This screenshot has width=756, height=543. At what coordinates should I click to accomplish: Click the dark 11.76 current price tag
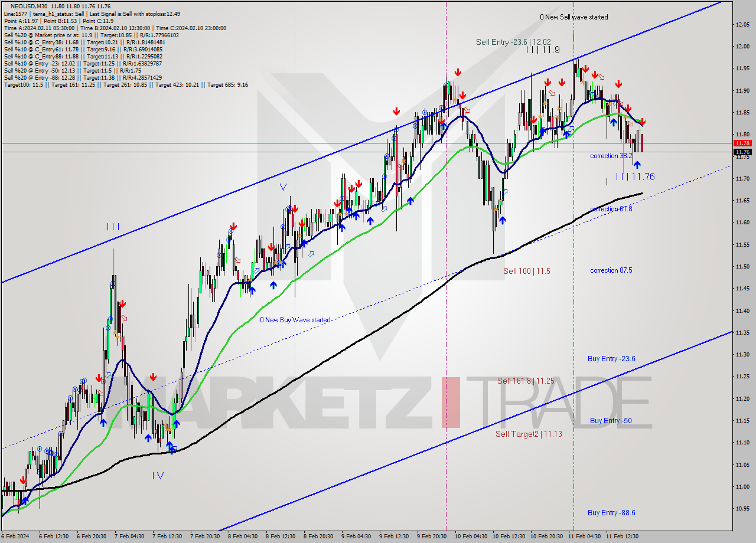pyautogui.click(x=742, y=152)
